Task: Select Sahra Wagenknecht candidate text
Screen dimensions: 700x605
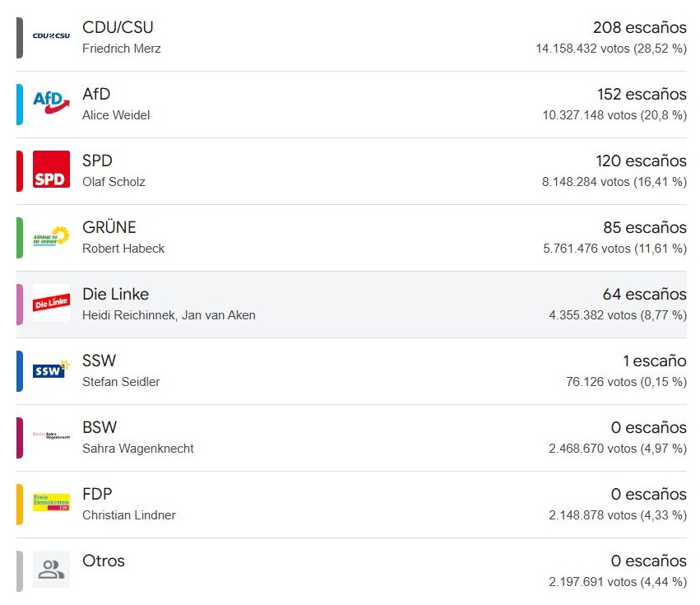Action: coord(138,449)
